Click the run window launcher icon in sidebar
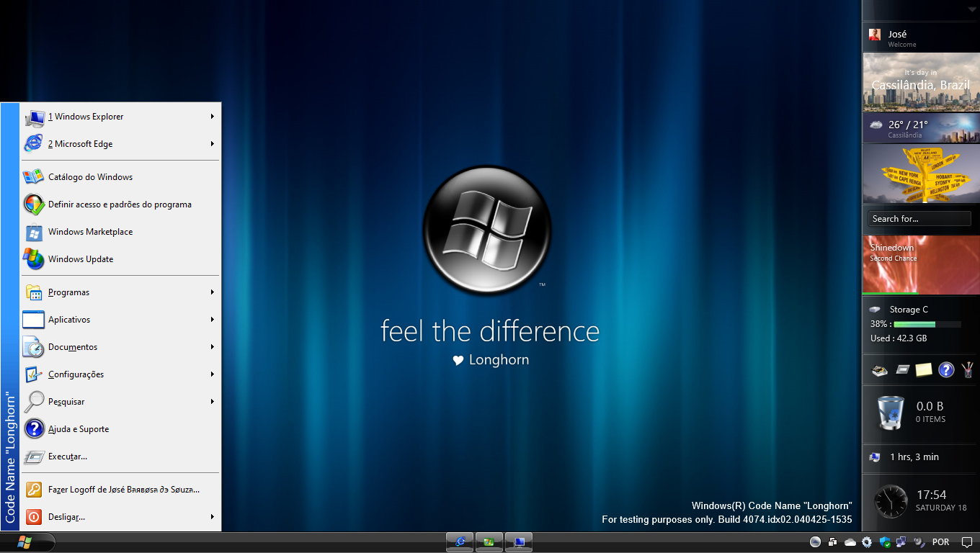 click(x=902, y=370)
